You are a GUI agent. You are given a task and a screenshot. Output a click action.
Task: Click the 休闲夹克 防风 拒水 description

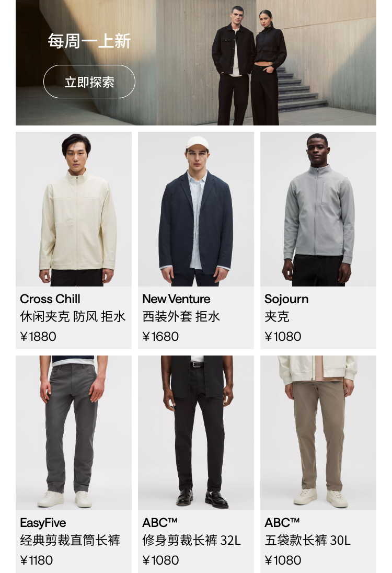point(73,316)
